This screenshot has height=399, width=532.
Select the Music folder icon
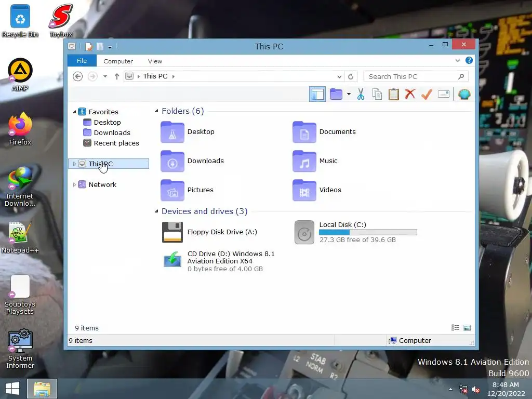pos(304,161)
